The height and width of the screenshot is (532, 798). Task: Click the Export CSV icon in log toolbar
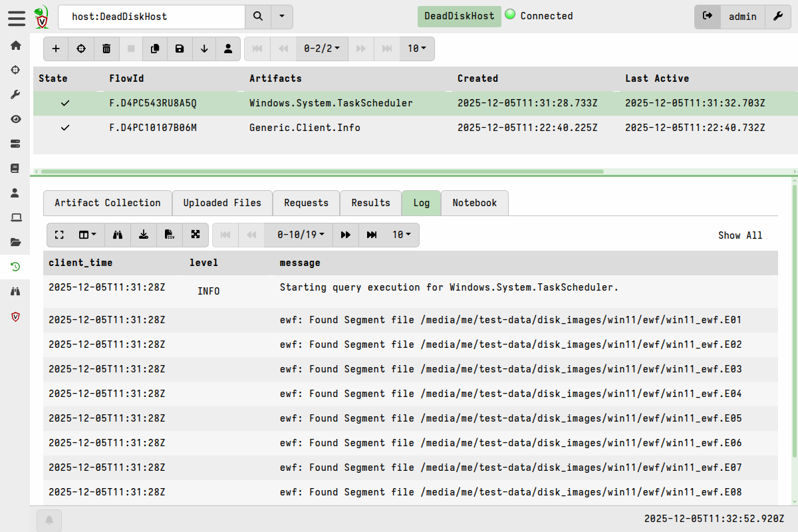pos(170,235)
